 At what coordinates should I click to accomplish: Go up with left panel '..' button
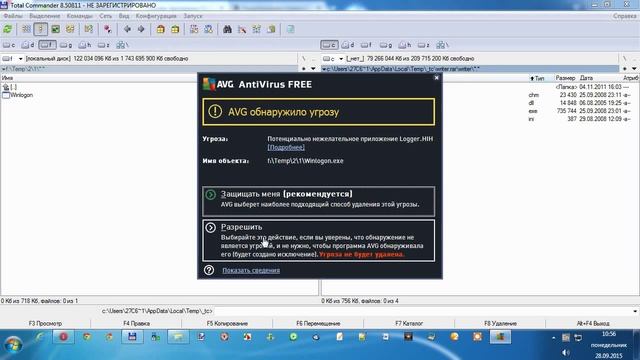(x=313, y=59)
